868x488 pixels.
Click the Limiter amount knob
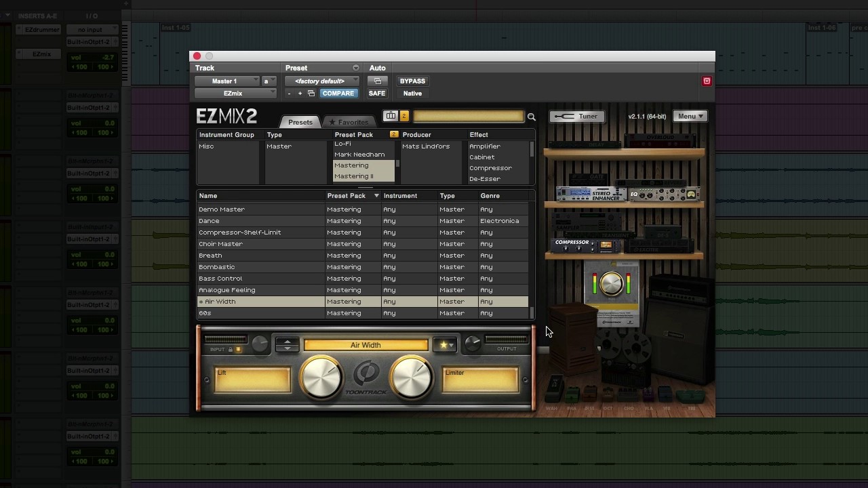tap(411, 377)
